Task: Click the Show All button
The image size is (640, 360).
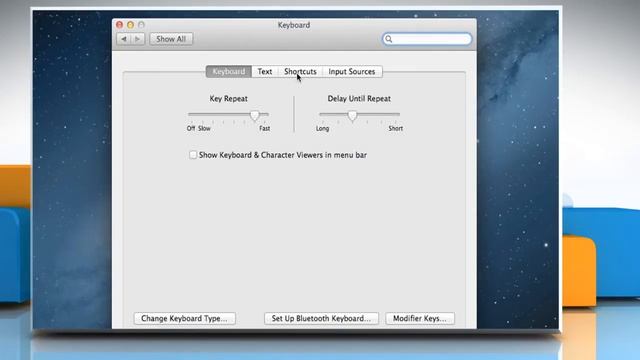Action: pos(171,39)
